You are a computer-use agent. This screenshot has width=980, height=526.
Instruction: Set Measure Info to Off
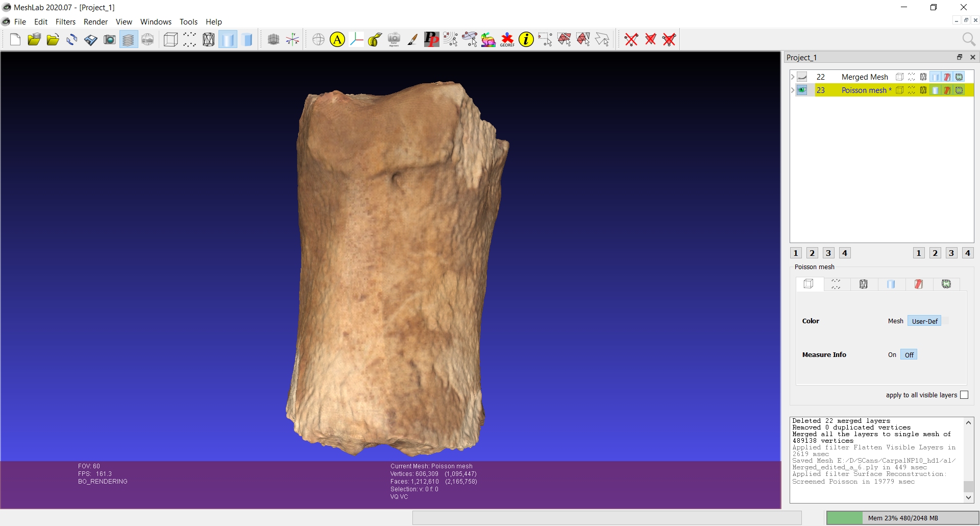tap(909, 354)
